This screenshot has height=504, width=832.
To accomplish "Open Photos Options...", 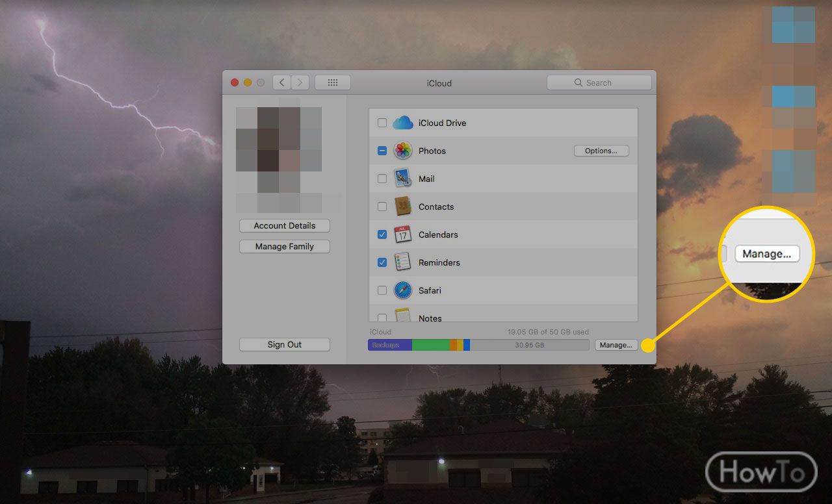I will (x=601, y=151).
